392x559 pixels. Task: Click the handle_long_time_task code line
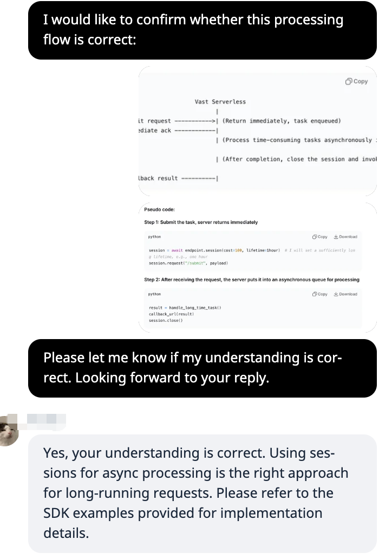[185, 308]
